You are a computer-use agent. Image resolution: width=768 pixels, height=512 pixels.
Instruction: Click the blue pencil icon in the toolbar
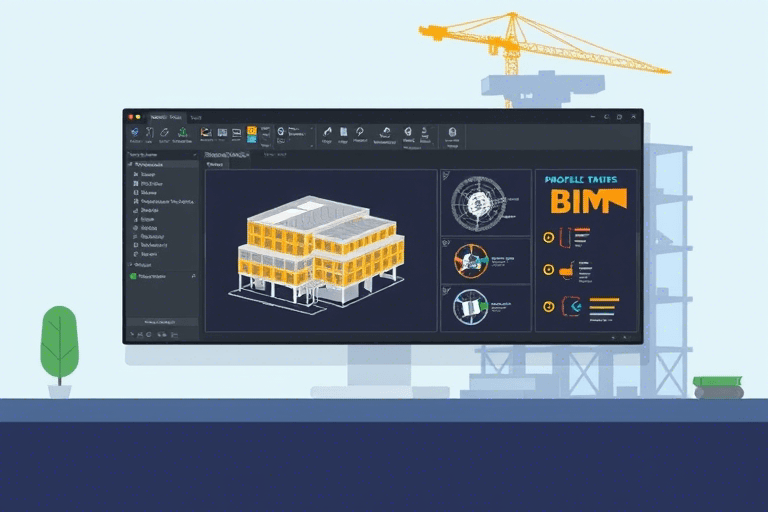pyautogui.click(x=134, y=131)
